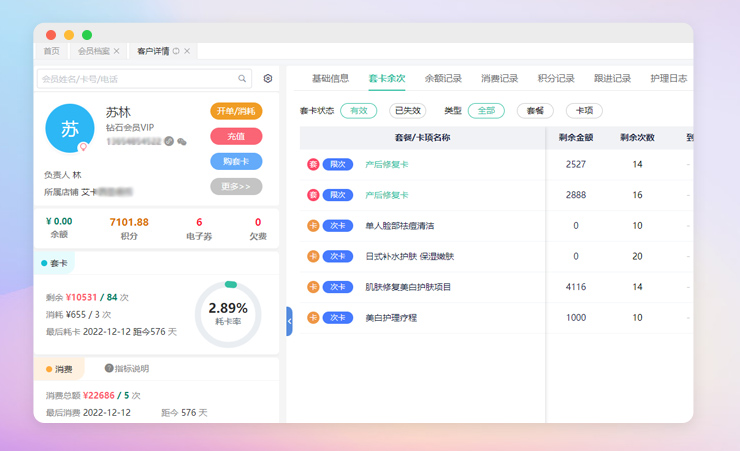Click 次卡 badge in 单人脸部祛痘清洁 row
Viewport: 740px width, 451px height.
coord(337,226)
